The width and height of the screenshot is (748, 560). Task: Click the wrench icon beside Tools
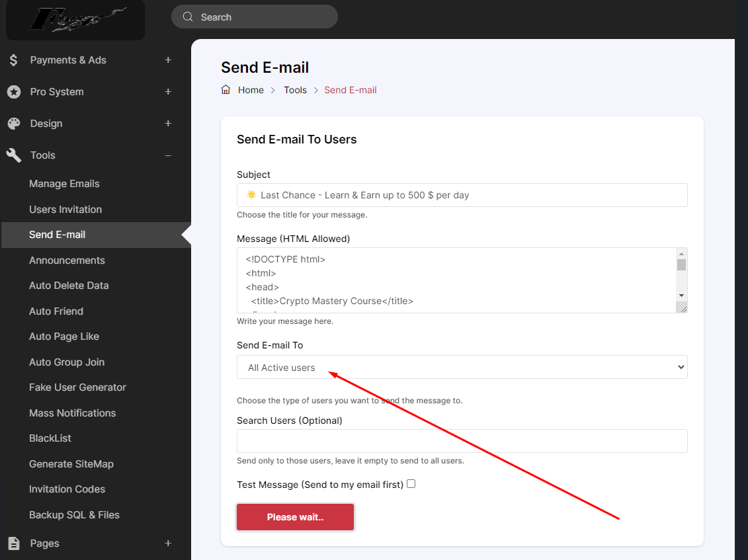(14, 155)
